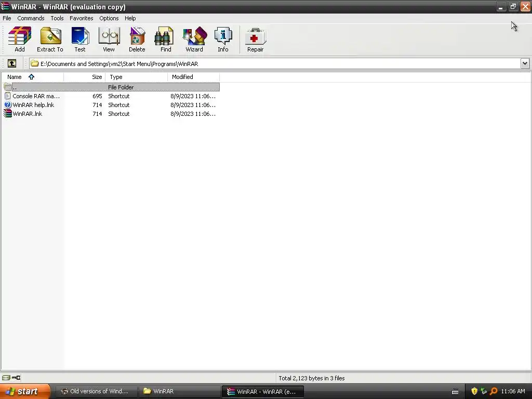Click Shortcut type in WinRAR help.lnk row
The width and height of the screenshot is (532, 399).
[119, 105]
